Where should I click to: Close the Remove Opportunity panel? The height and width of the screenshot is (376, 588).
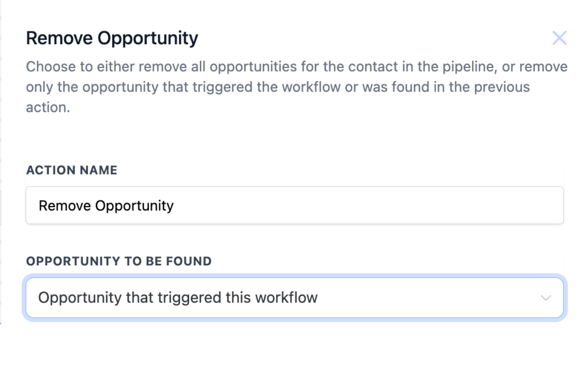click(559, 38)
